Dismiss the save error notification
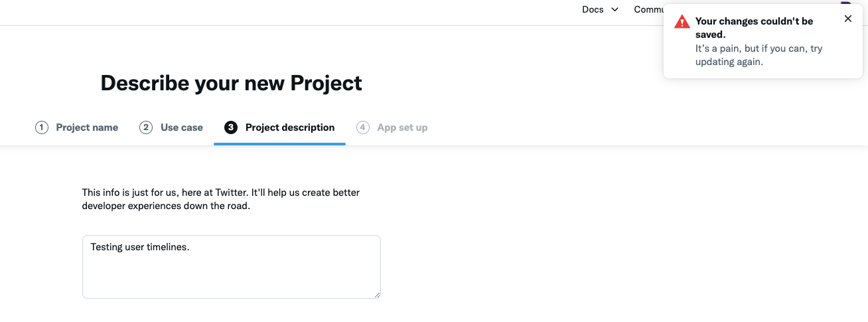 pyautogui.click(x=848, y=19)
